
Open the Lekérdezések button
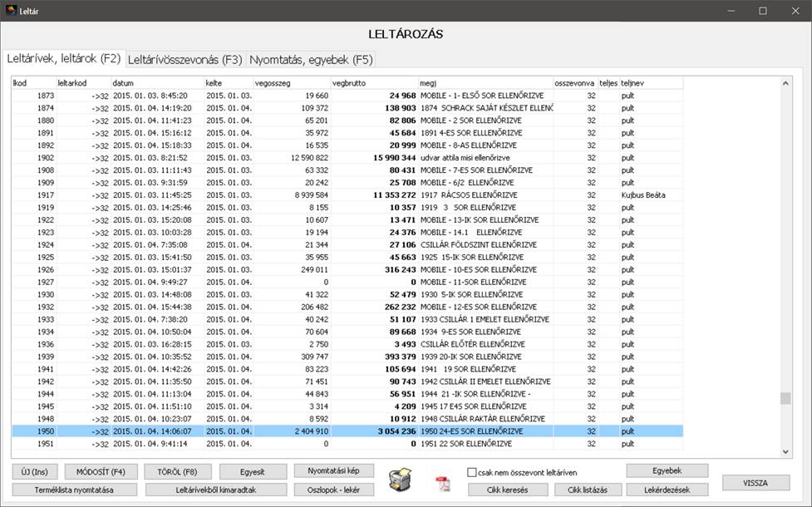click(x=667, y=490)
